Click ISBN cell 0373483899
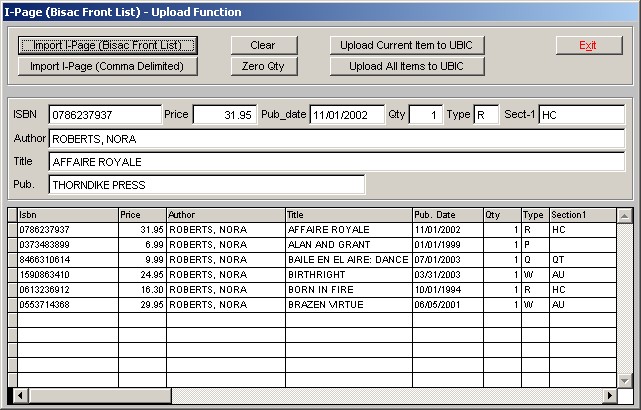The width and height of the screenshot is (641, 410). tap(68, 245)
